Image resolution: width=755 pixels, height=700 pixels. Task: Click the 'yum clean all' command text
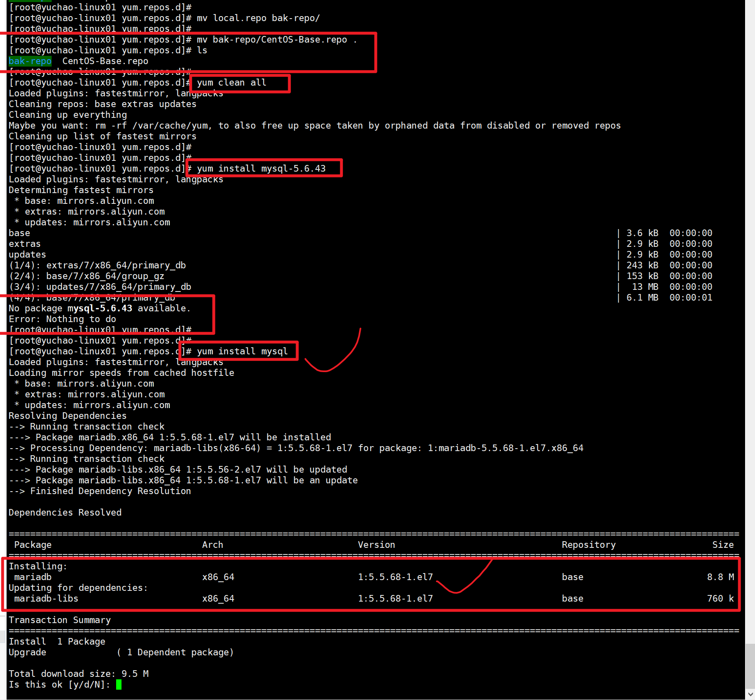click(231, 83)
